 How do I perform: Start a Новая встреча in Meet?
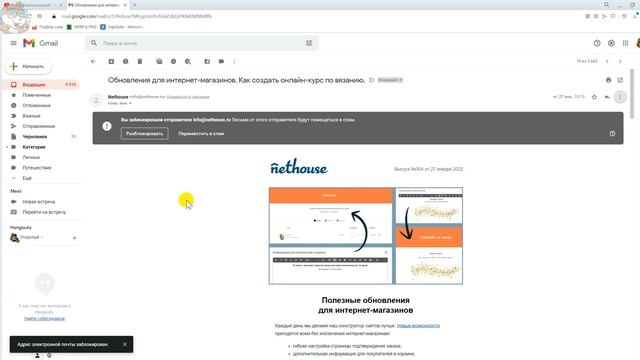(x=38, y=202)
